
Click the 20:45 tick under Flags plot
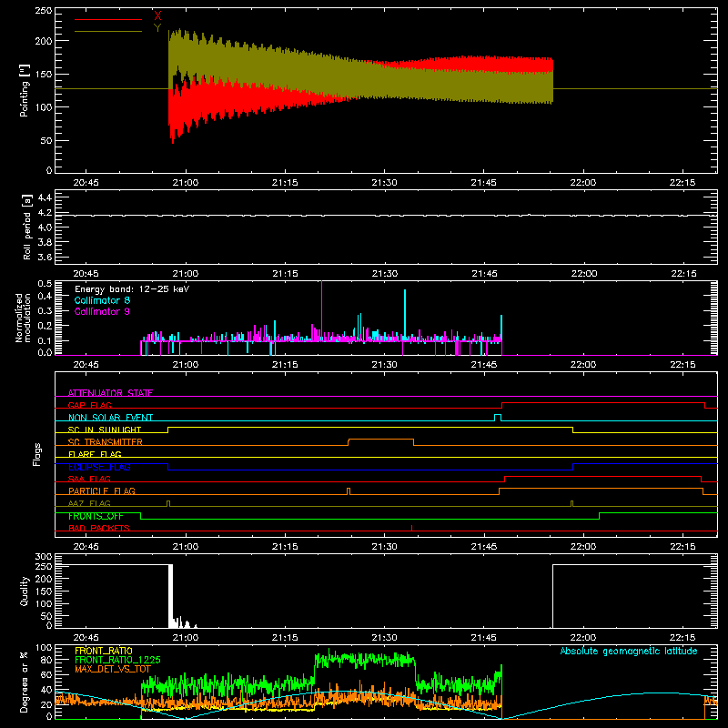click(86, 547)
